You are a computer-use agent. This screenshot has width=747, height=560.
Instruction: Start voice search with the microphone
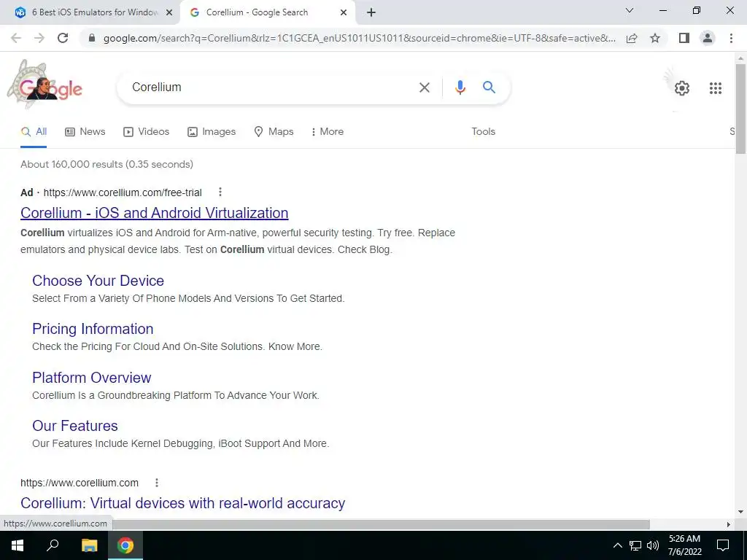click(460, 87)
